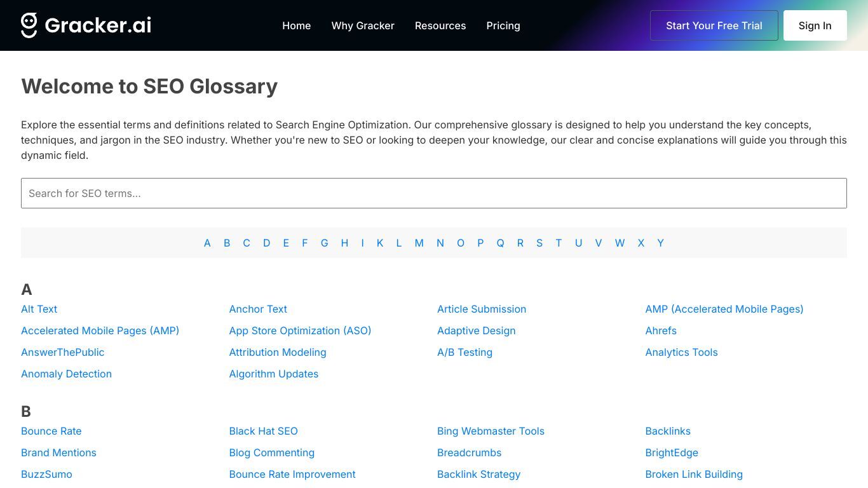Jump to letter W in alphabet index

tap(620, 243)
